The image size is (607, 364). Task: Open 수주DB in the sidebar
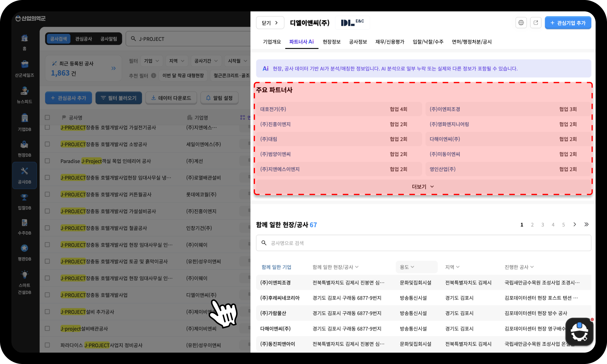[x=24, y=227]
